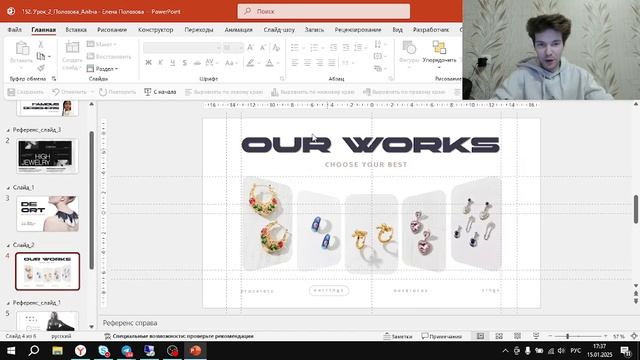Switch to the Переходы tab
The width and height of the screenshot is (640, 360).
pos(199,30)
